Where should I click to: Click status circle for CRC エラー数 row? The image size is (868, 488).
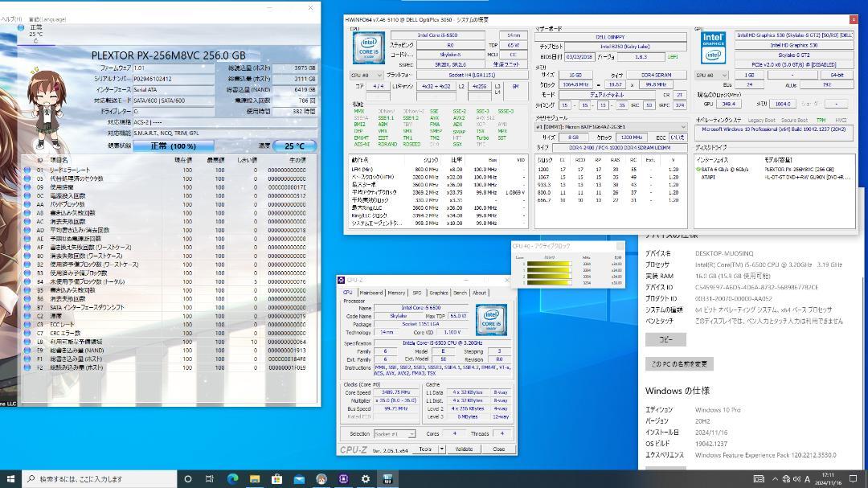pos(27,333)
